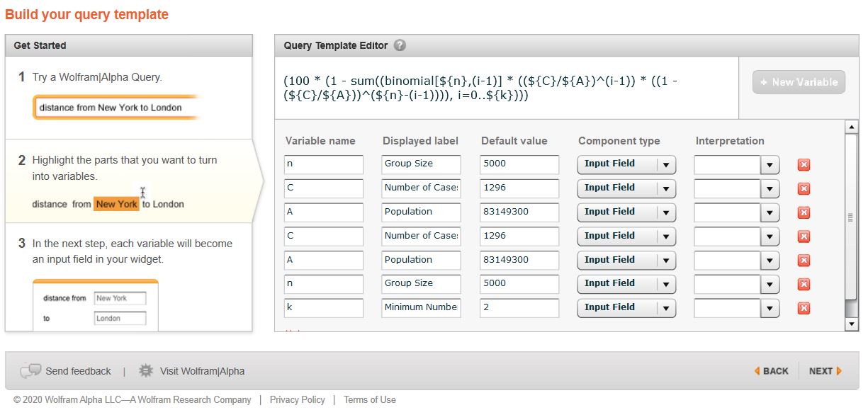Open Interpretation dropdown for variable k
Screen dimensions: 868x410
click(770, 308)
